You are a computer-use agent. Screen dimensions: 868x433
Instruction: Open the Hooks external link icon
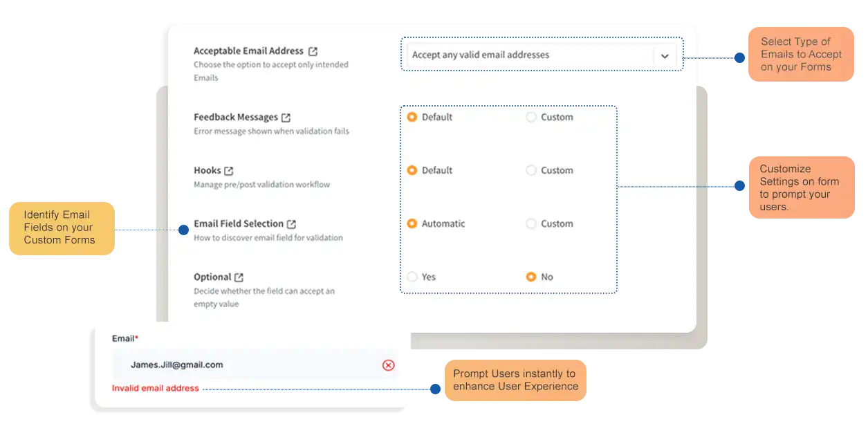(230, 170)
